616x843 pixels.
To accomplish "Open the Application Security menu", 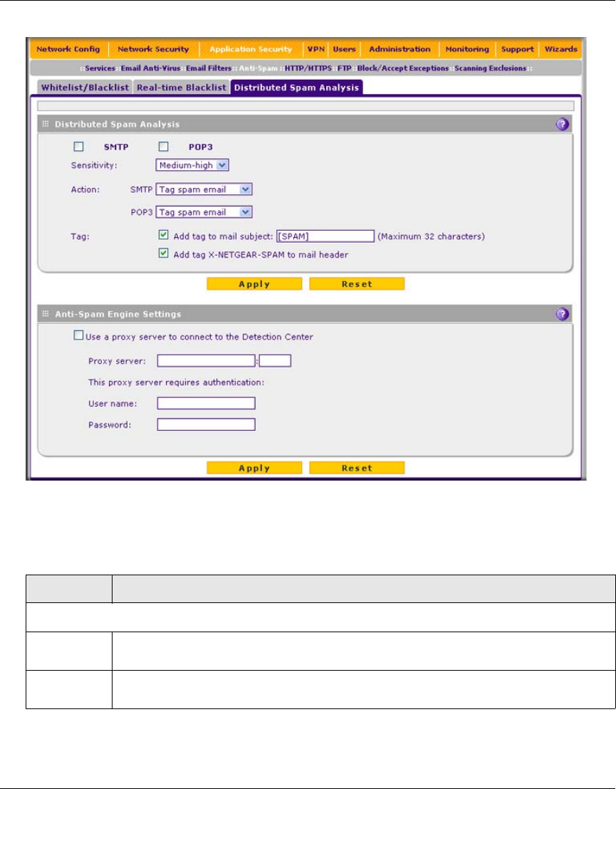I will coord(251,49).
